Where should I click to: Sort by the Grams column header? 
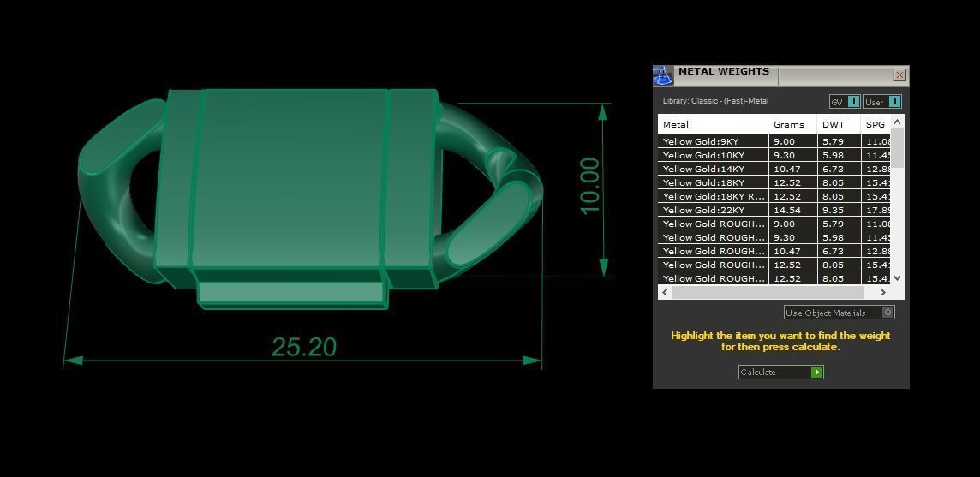pos(792,124)
